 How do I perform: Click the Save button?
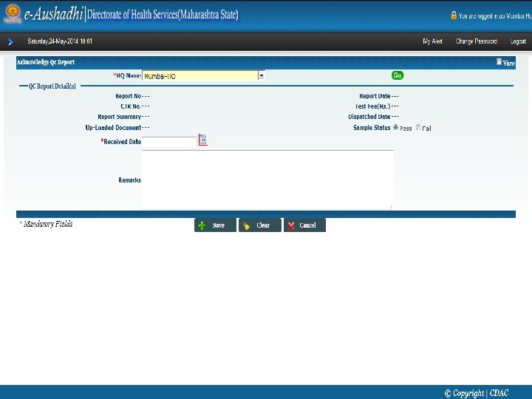[x=215, y=225]
